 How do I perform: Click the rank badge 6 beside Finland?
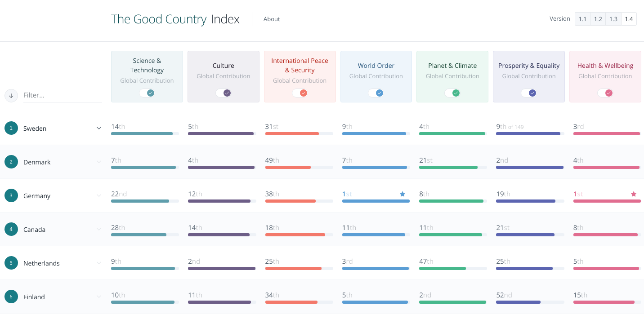point(11,297)
